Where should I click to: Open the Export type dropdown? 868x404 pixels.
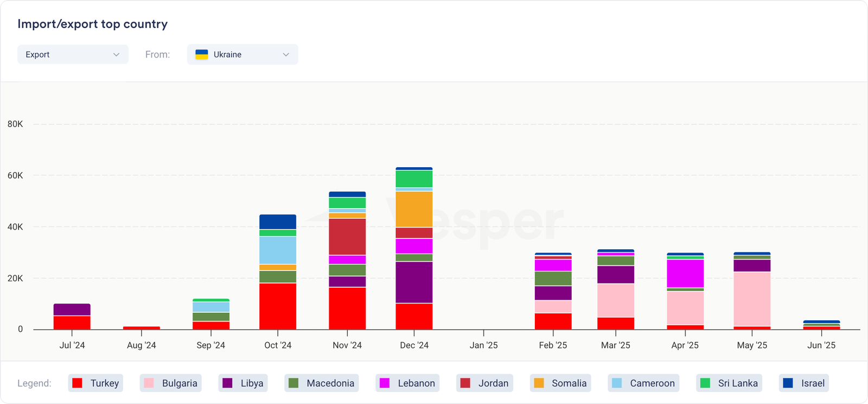pyautogui.click(x=73, y=54)
